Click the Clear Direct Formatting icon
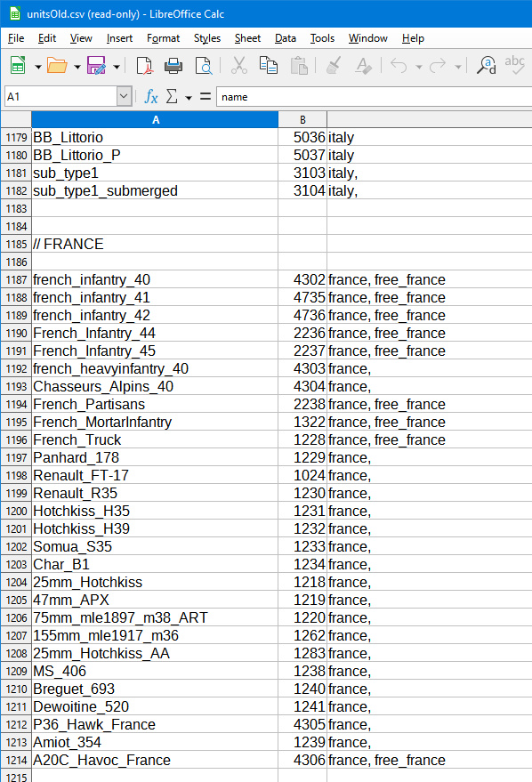Viewport: 532px width, 782px height. pyautogui.click(x=363, y=65)
